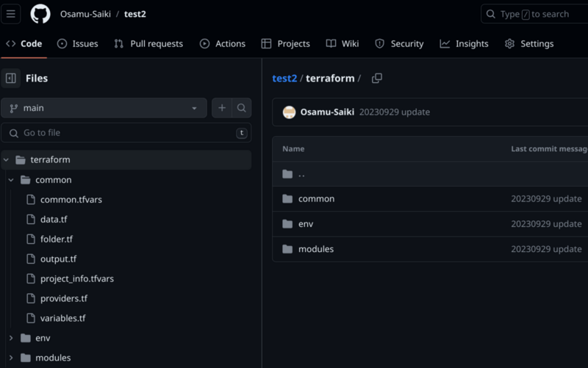
Task: Select providers.tf in the file tree
Action: coord(64,298)
